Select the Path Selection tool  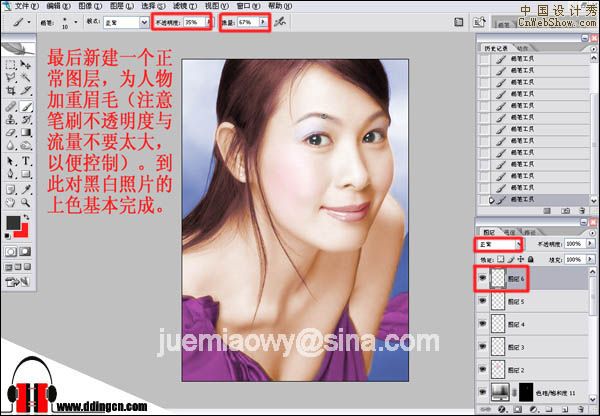(11, 161)
